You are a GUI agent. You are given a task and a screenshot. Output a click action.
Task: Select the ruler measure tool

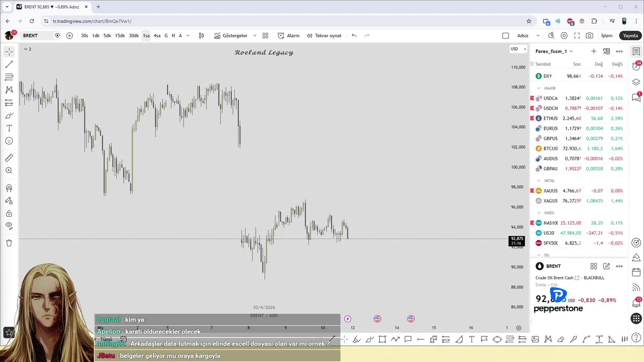(9, 158)
